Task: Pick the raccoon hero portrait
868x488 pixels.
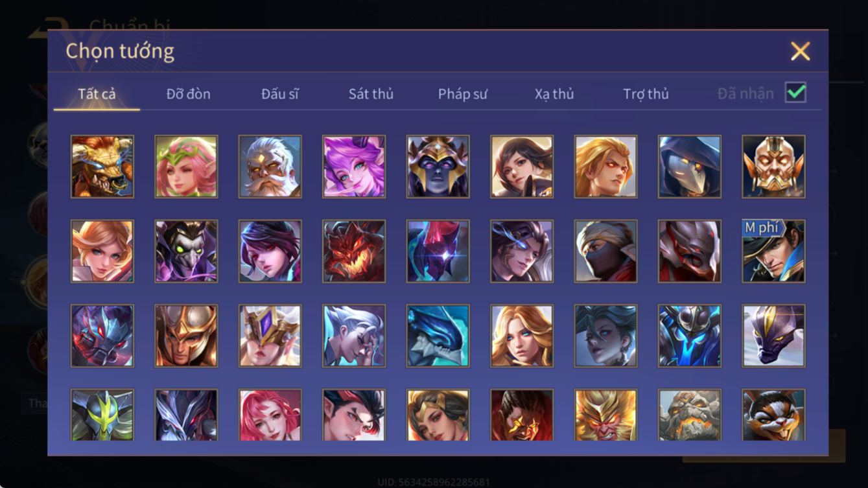Action: (x=774, y=415)
